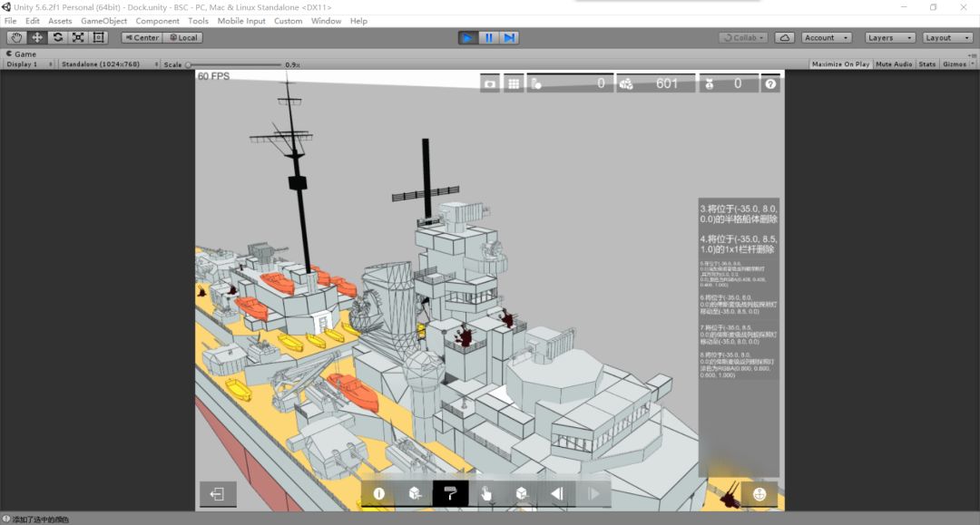Viewport: 980px width, 525px height.
Task: Toggle Mute Audio in Game view
Action: tap(894, 64)
